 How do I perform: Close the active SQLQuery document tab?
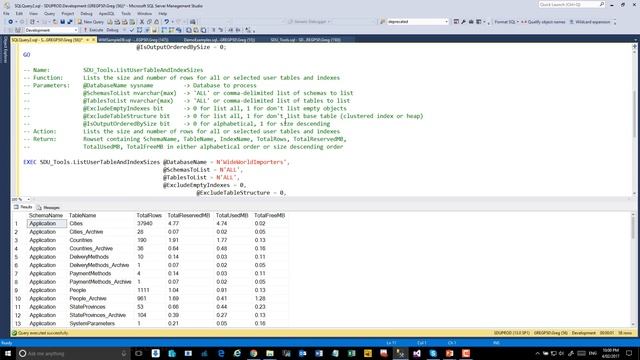tap(93, 40)
